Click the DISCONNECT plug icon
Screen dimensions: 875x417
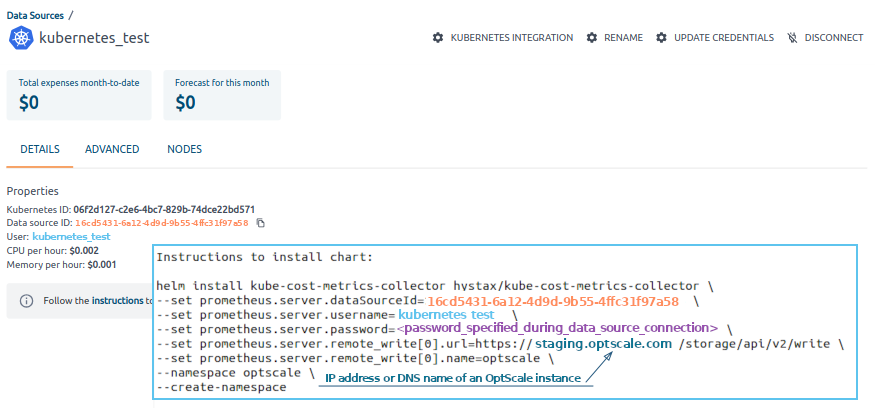792,38
